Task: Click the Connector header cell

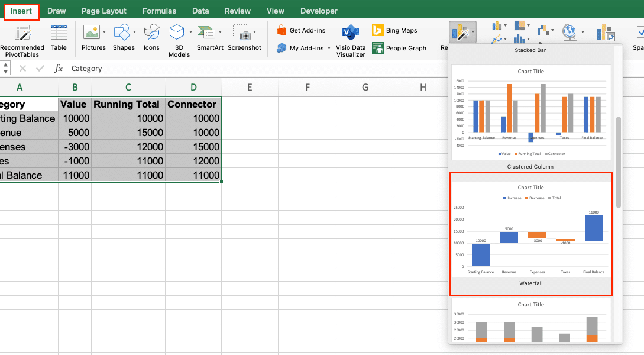Action: pos(193,104)
